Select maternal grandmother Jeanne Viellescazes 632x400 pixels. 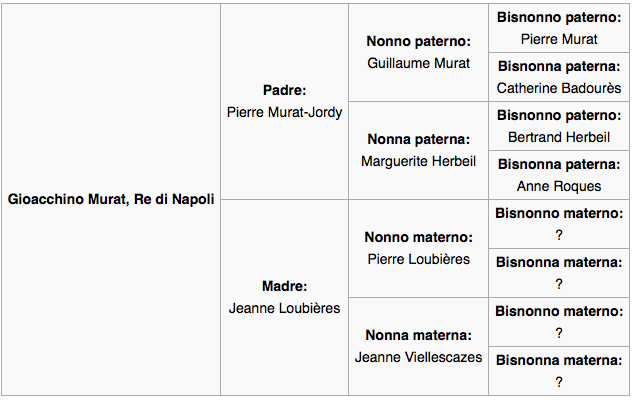418,357
